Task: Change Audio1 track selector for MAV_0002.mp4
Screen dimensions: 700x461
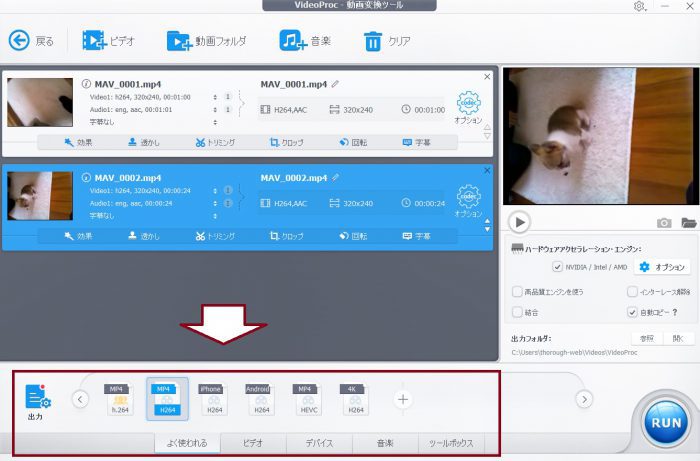Action: click(x=215, y=203)
